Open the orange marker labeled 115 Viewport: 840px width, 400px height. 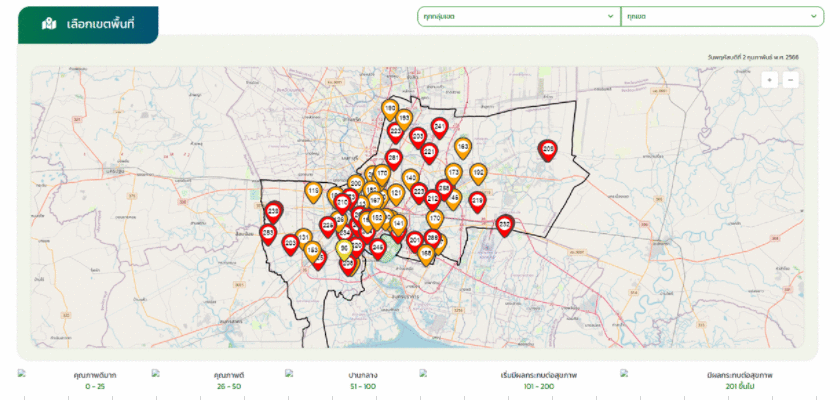point(313,192)
